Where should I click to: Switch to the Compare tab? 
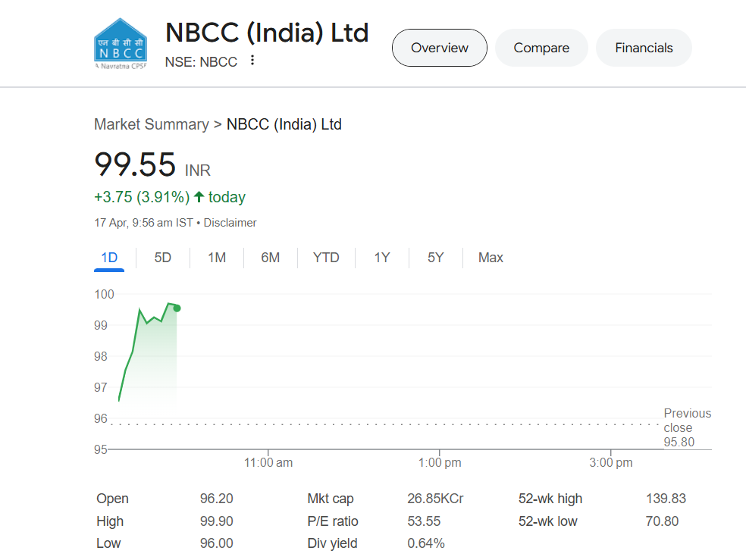541,48
